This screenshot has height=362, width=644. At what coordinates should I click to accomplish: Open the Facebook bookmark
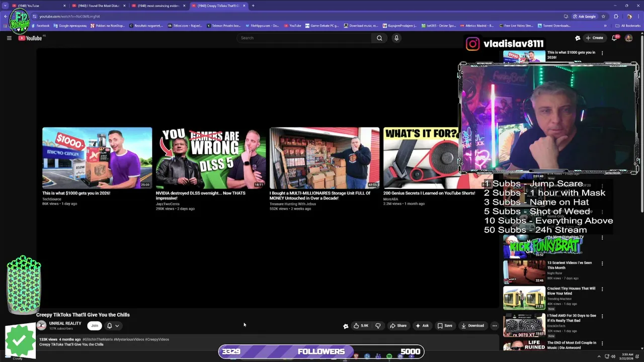[40, 26]
